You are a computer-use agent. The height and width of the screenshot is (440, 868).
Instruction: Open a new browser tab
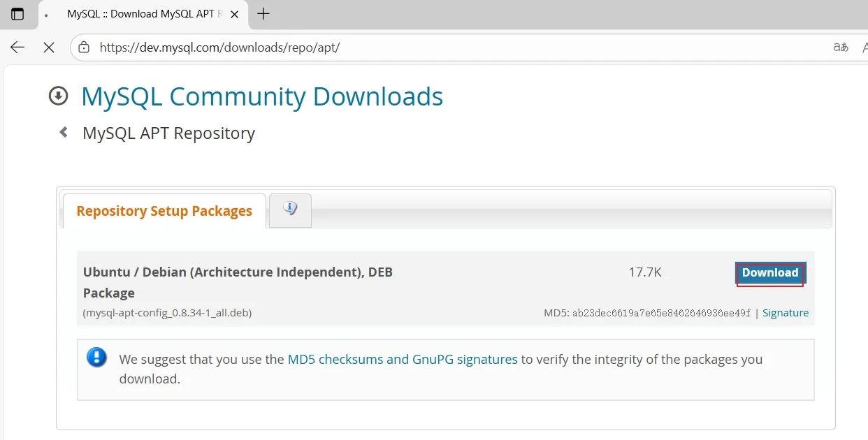point(263,14)
